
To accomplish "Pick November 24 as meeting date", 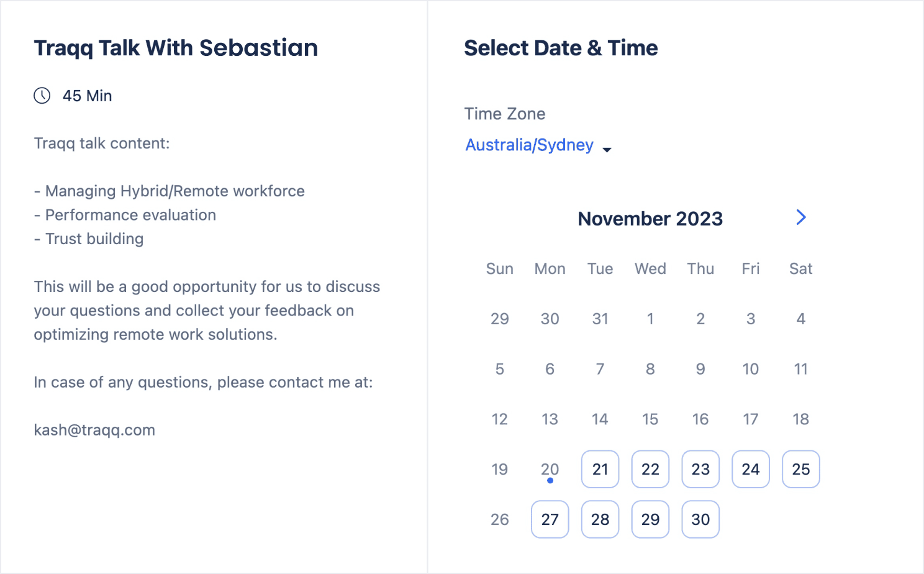I will [751, 469].
